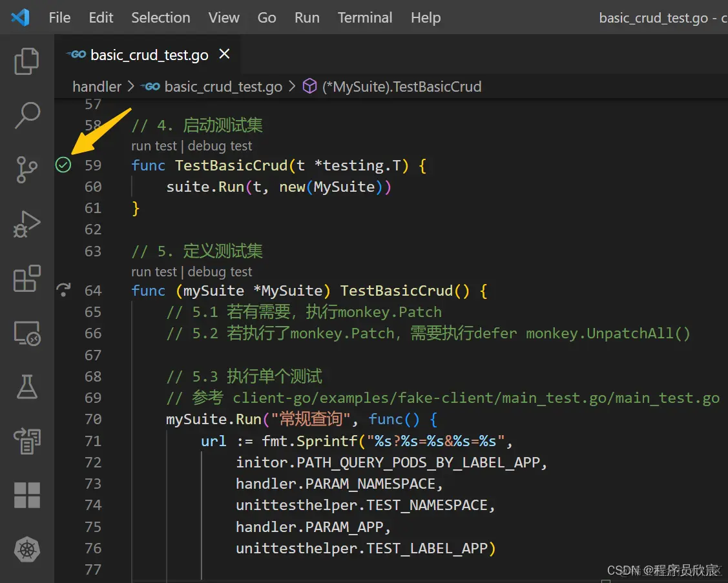This screenshot has height=583, width=728.
Task: Click the monkey.UnpatchAll() comment text
Action: tap(608, 333)
